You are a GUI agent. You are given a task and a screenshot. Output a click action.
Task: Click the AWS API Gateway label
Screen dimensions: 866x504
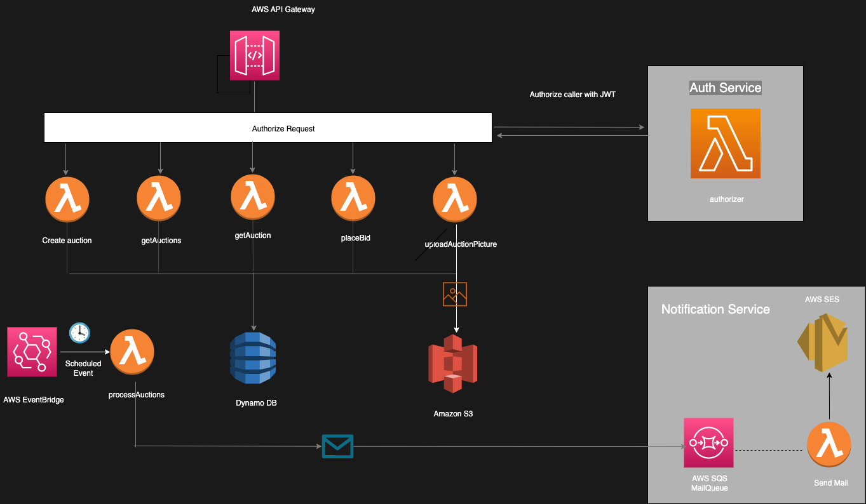(x=283, y=10)
